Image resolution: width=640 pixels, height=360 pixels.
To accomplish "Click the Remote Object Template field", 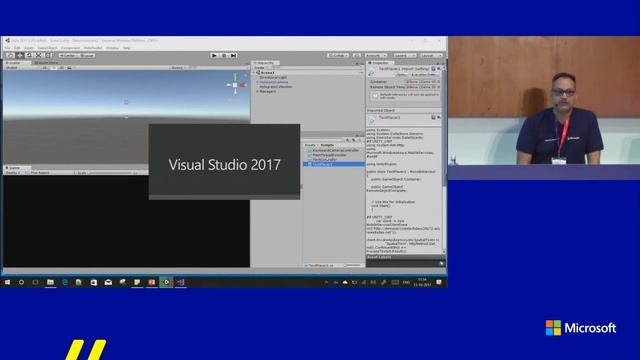I will coord(423,87).
